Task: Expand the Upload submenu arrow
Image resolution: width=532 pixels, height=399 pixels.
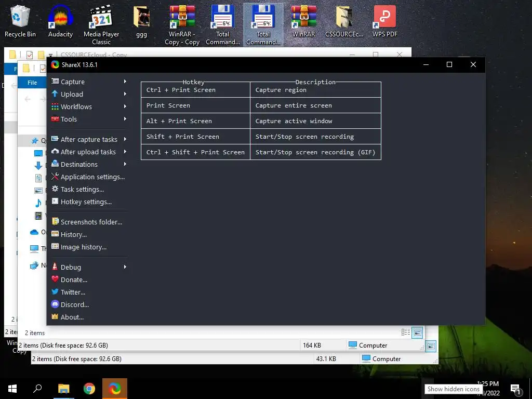Action: [125, 94]
